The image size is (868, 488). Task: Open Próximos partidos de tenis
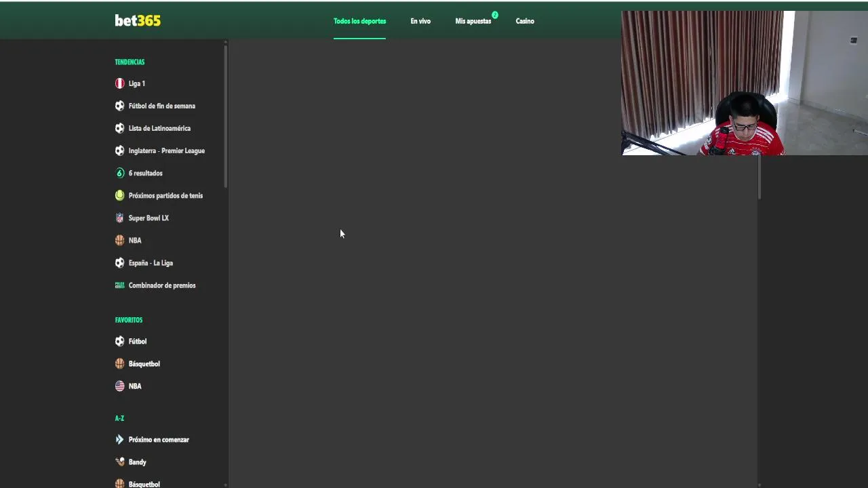pos(165,195)
